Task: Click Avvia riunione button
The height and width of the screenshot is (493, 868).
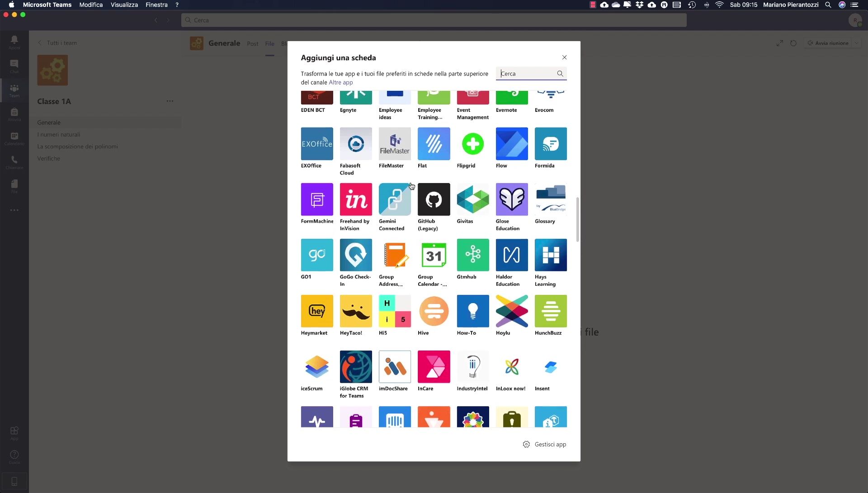Action: tap(828, 43)
